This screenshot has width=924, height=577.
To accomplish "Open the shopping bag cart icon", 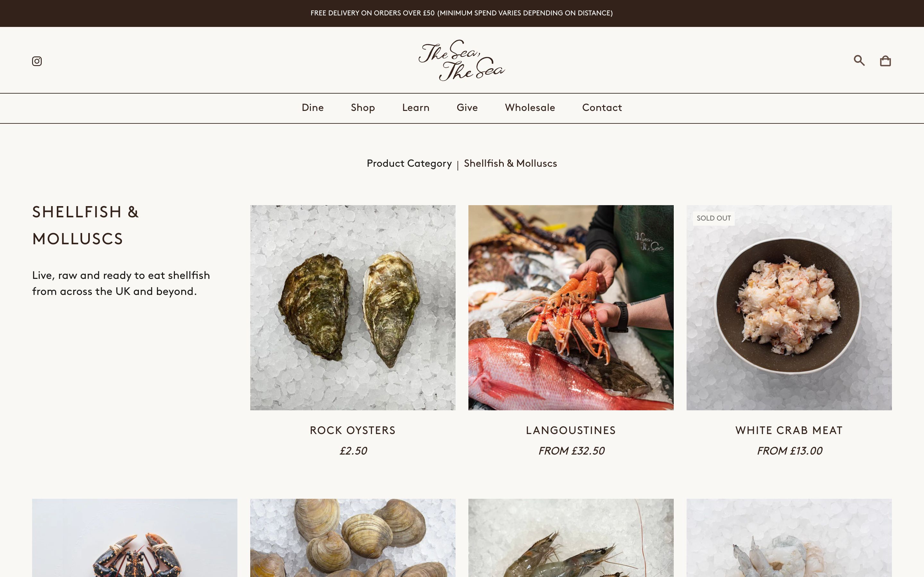I will (886, 61).
